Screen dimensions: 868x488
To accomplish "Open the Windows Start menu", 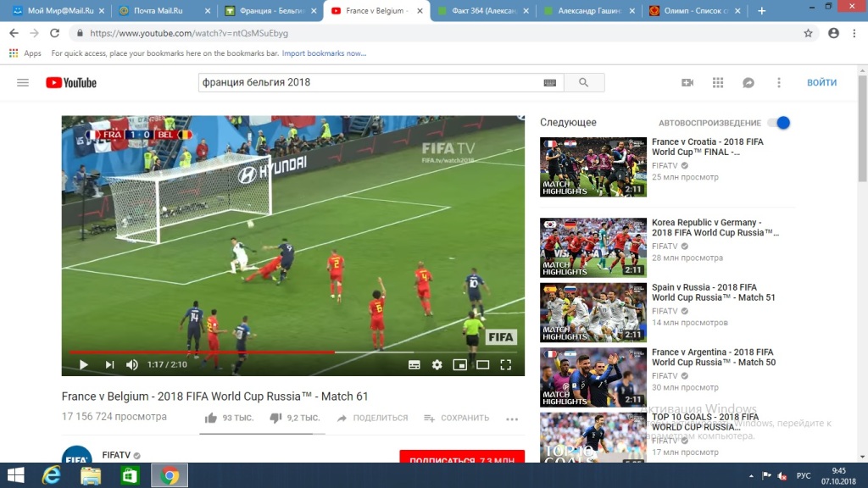I will pyautogui.click(x=15, y=475).
